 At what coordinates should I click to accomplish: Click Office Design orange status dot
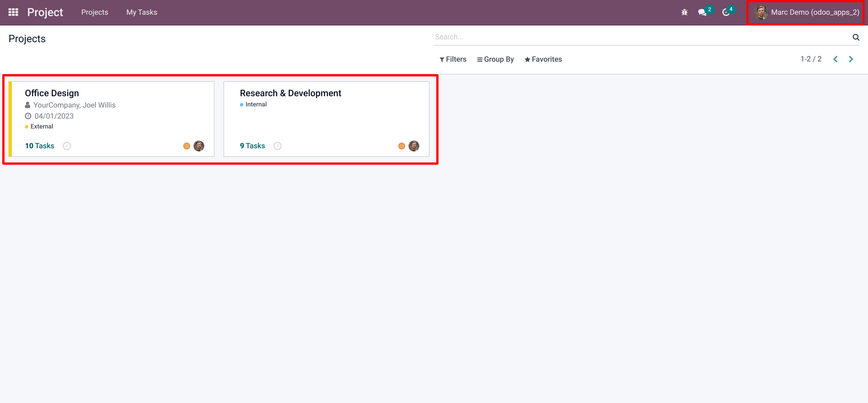tap(187, 146)
